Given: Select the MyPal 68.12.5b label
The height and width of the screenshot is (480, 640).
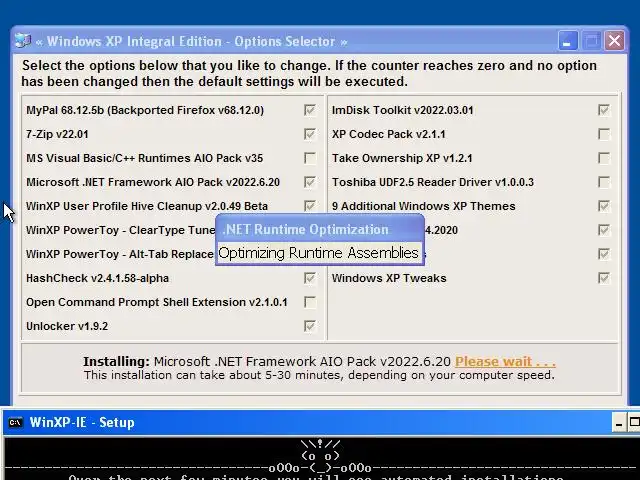Looking at the screenshot, I should pos(145,110).
